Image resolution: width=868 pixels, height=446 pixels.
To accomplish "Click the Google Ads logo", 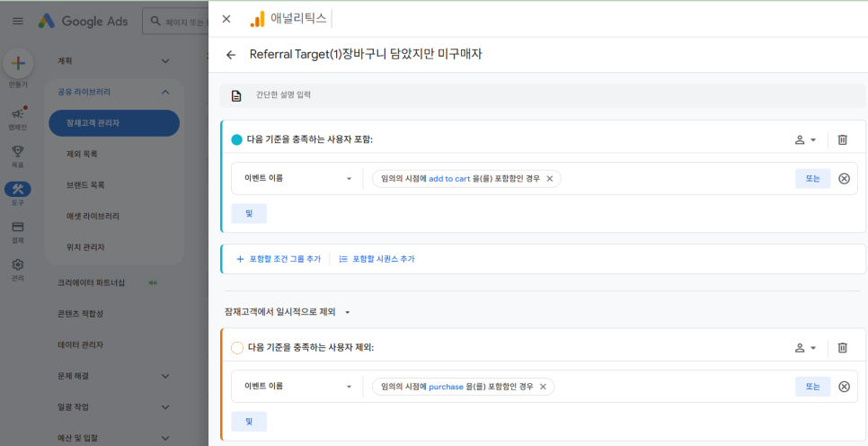I will 83,21.
